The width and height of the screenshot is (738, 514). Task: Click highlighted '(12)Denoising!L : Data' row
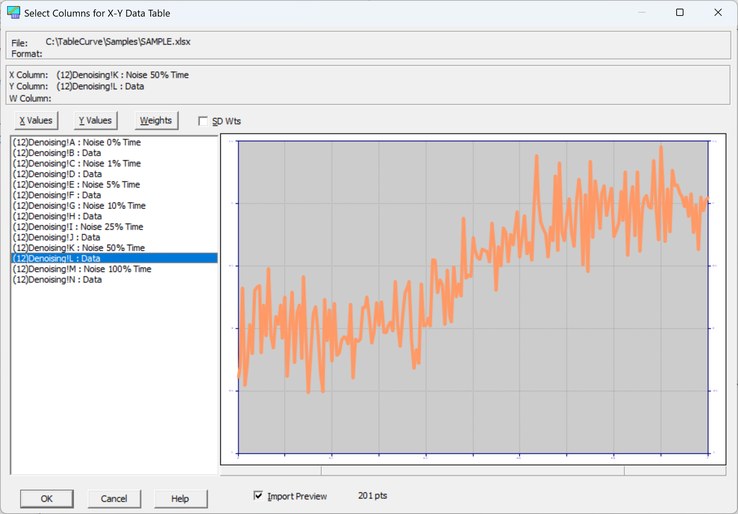tap(114, 258)
